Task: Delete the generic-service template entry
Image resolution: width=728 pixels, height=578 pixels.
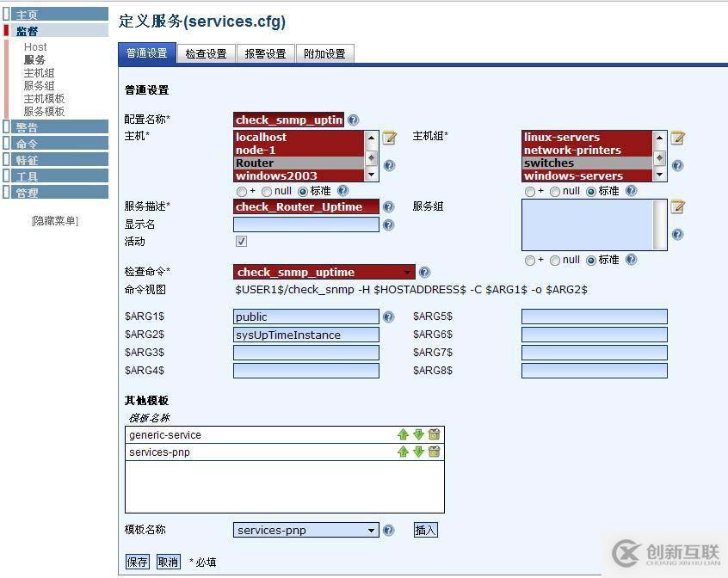Action: point(434,434)
